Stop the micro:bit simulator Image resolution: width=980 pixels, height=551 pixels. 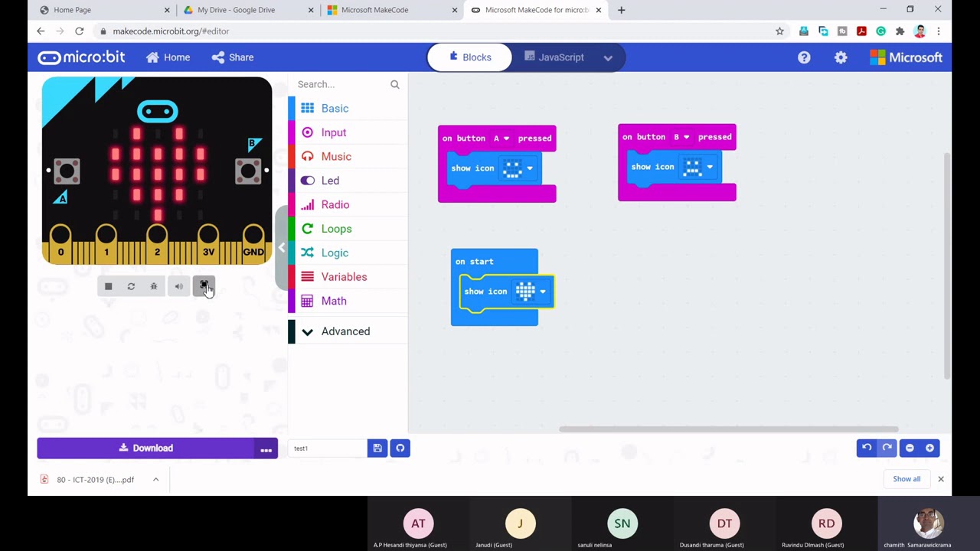coord(108,286)
